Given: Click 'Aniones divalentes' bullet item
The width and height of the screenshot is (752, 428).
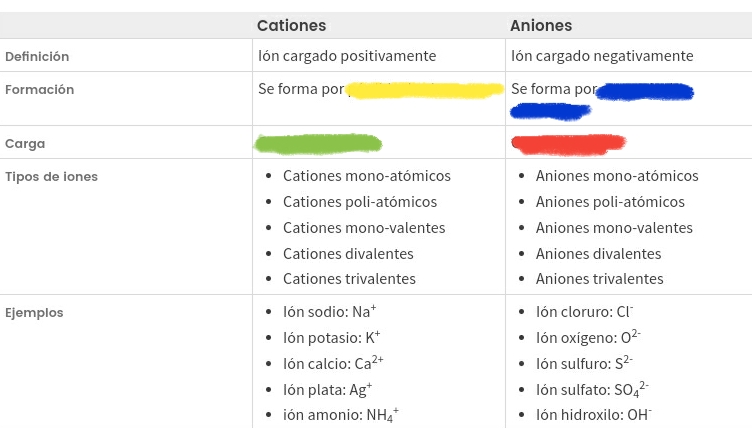Looking at the screenshot, I should [598, 254].
